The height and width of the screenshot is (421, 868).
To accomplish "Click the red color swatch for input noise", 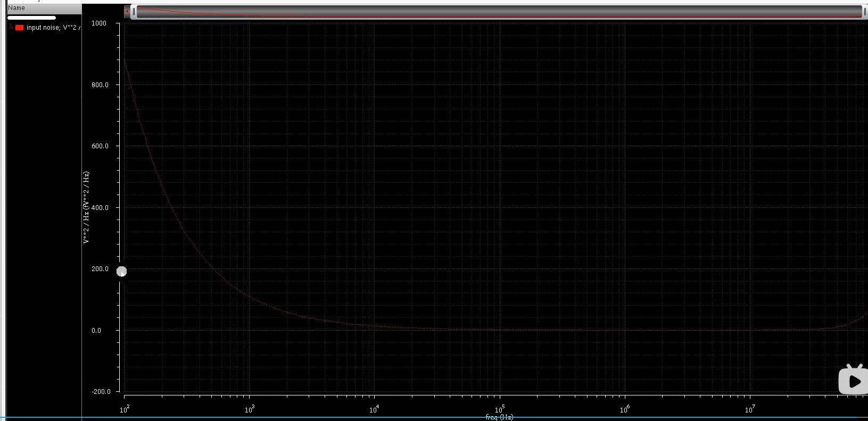I will [x=20, y=28].
